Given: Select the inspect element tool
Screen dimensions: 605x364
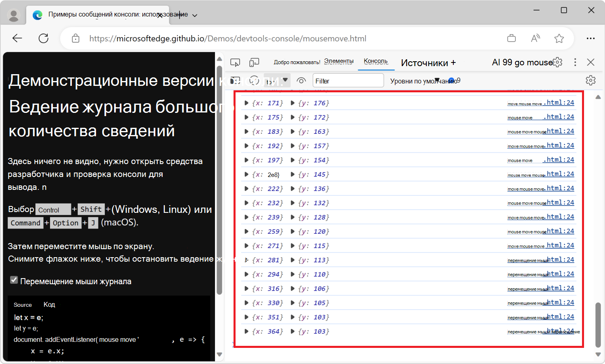Looking at the screenshot, I should click(x=235, y=62).
